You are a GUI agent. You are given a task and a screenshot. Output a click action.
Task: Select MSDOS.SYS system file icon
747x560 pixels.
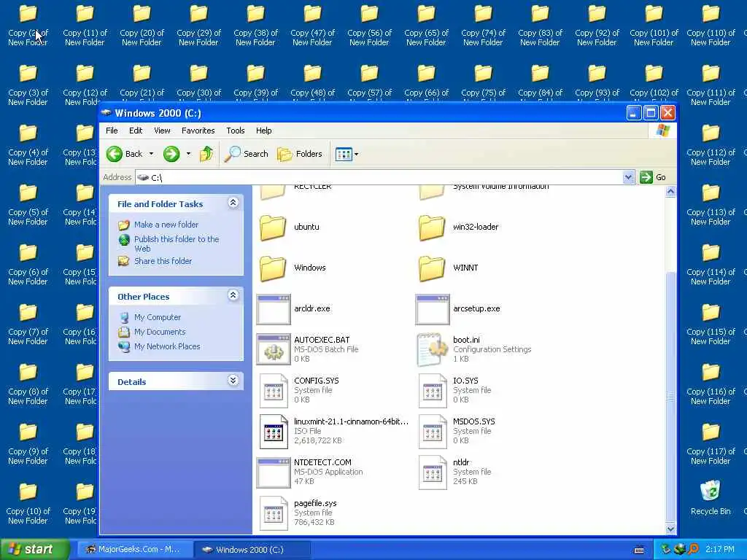[x=433, y=432]
